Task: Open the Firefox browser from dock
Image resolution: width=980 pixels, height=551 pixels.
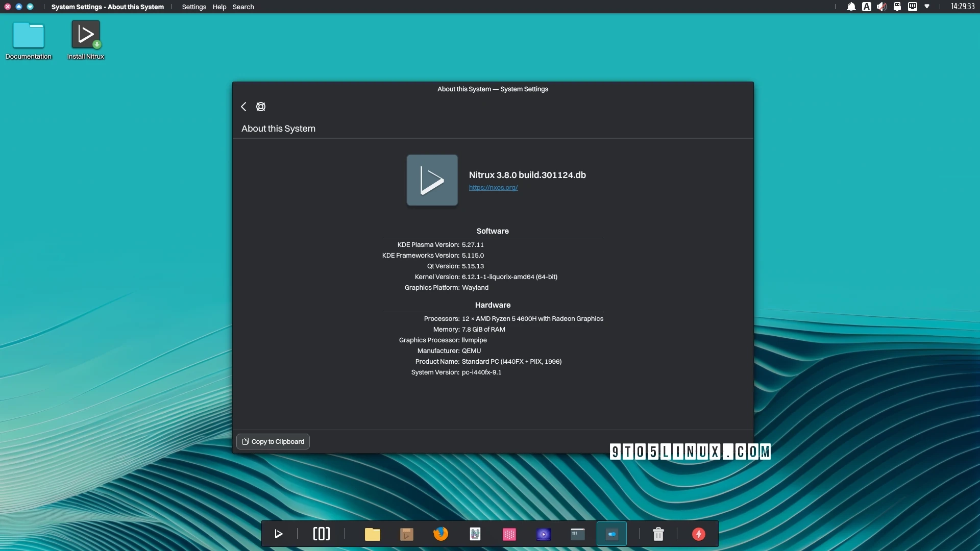Action: [440, 534]
